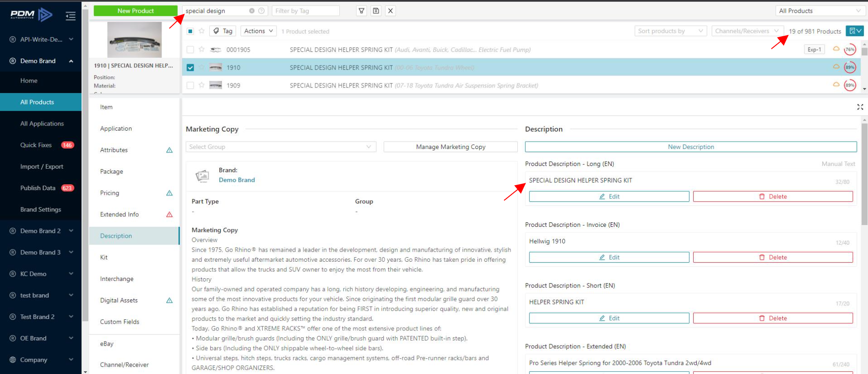Expand the API-Write-De... brand menu

71,39
